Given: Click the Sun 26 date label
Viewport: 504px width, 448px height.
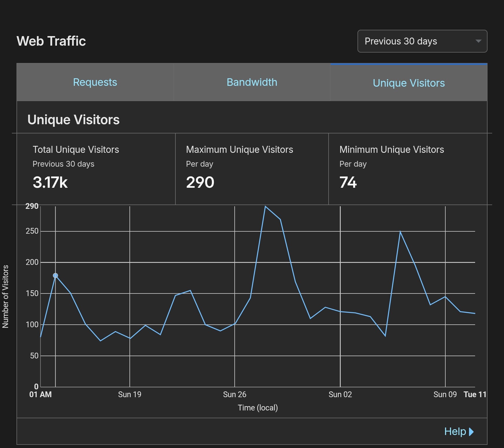Looking at the screenshot, I should click(234, 395).
